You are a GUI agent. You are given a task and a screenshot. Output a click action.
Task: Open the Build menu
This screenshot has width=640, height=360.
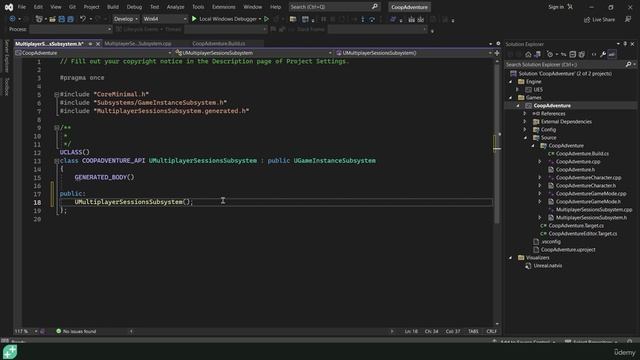[113, 7]
